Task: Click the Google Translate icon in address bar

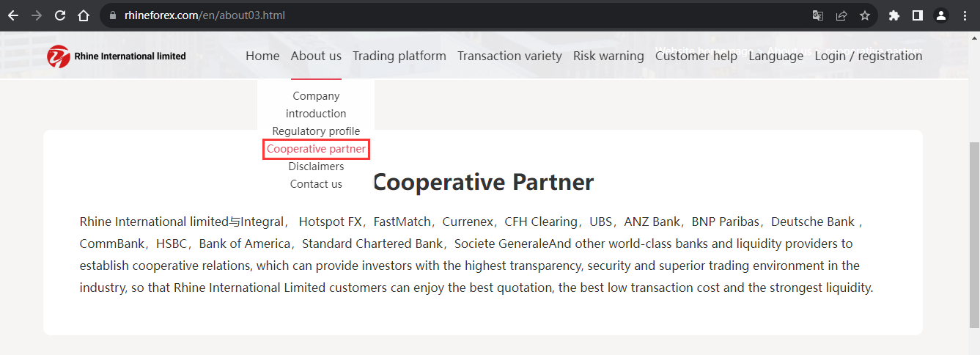Action: (x=818, y=15)
